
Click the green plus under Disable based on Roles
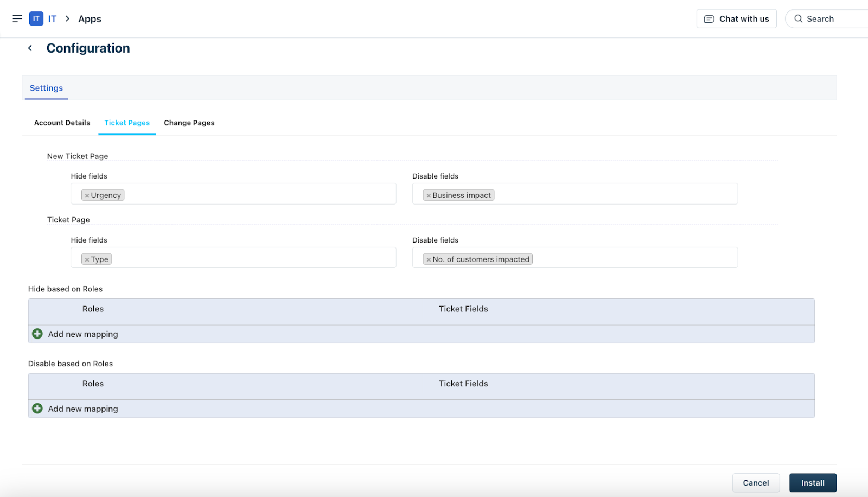click(37, 409)
